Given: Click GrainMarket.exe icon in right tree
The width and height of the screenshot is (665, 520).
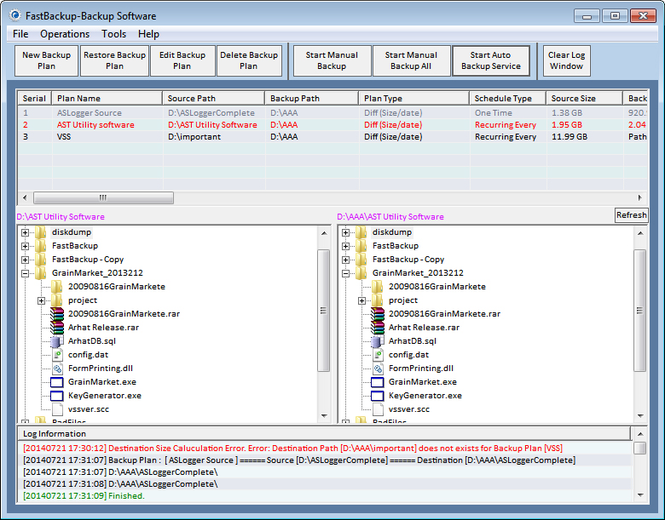Looking at the screenshot, I should (377, 382).
